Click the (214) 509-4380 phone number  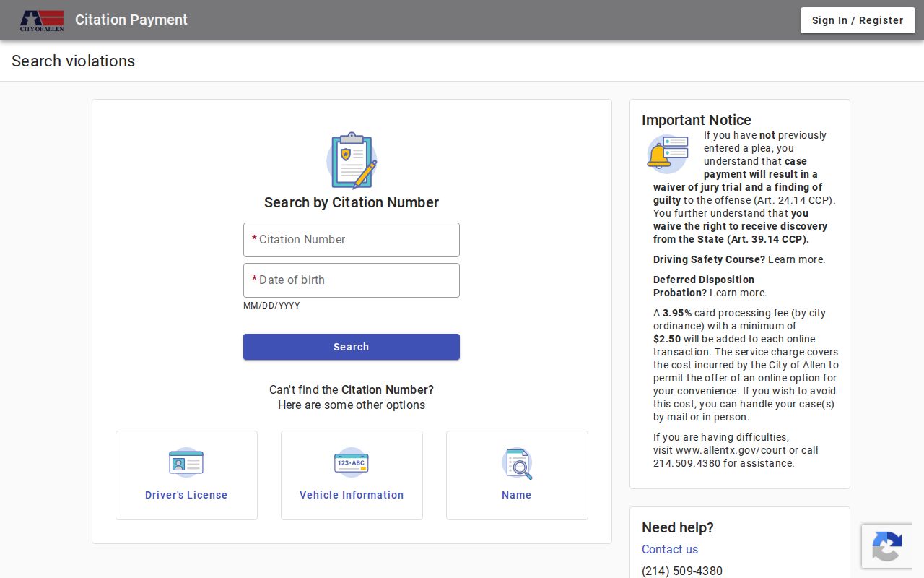[x=682, y=571]
